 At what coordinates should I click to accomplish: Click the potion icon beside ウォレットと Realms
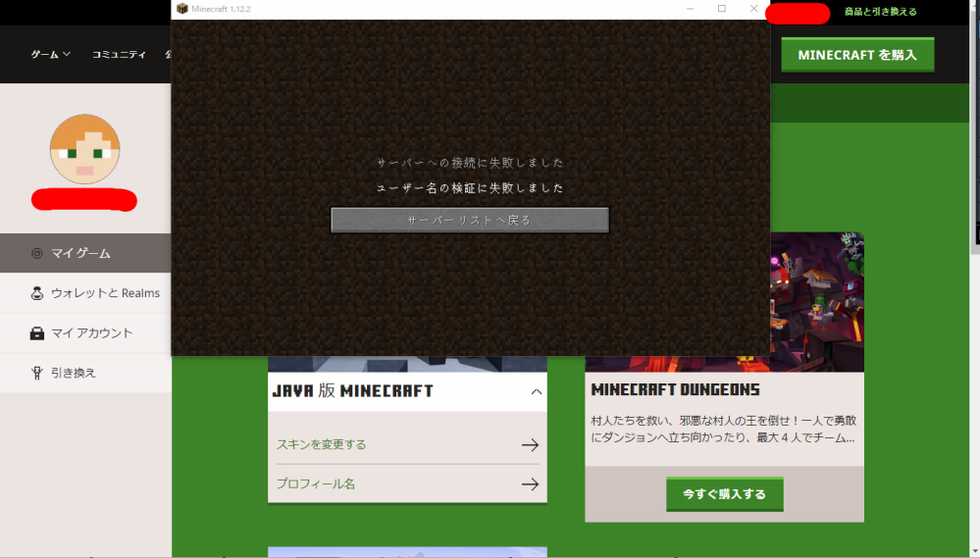click(37, 293)
